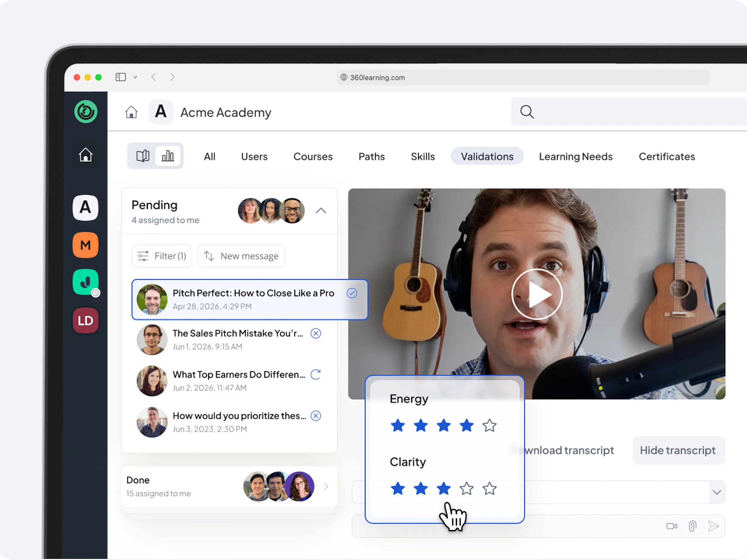Open The Sales Pitch Mistake item
This screenshot has height=560, width=747.
point(229,340)
